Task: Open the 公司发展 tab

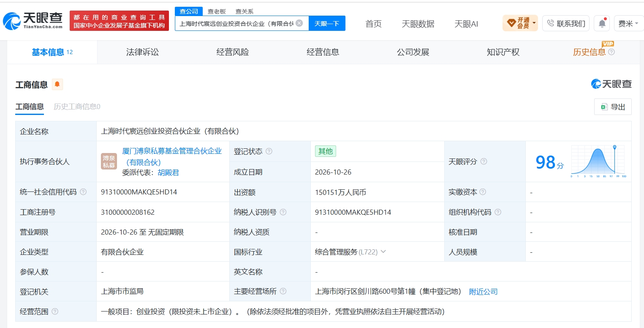Action: [413, 52]
